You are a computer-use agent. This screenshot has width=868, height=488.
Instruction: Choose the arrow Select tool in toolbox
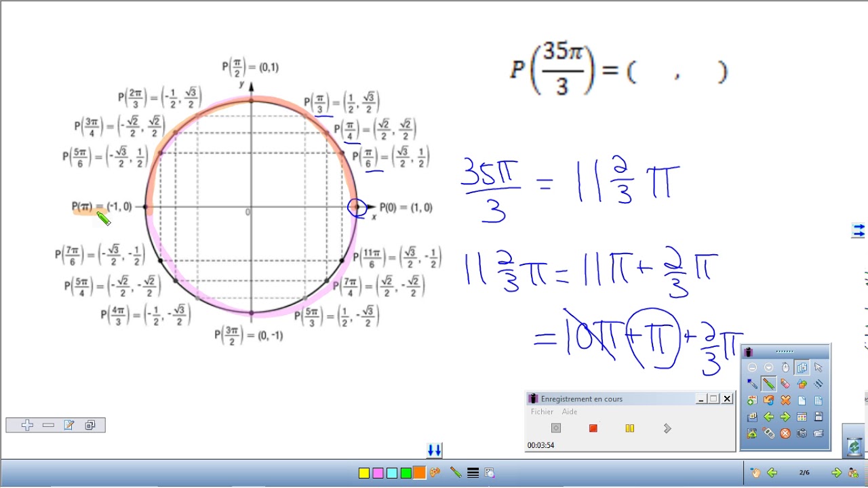[818, 367]
